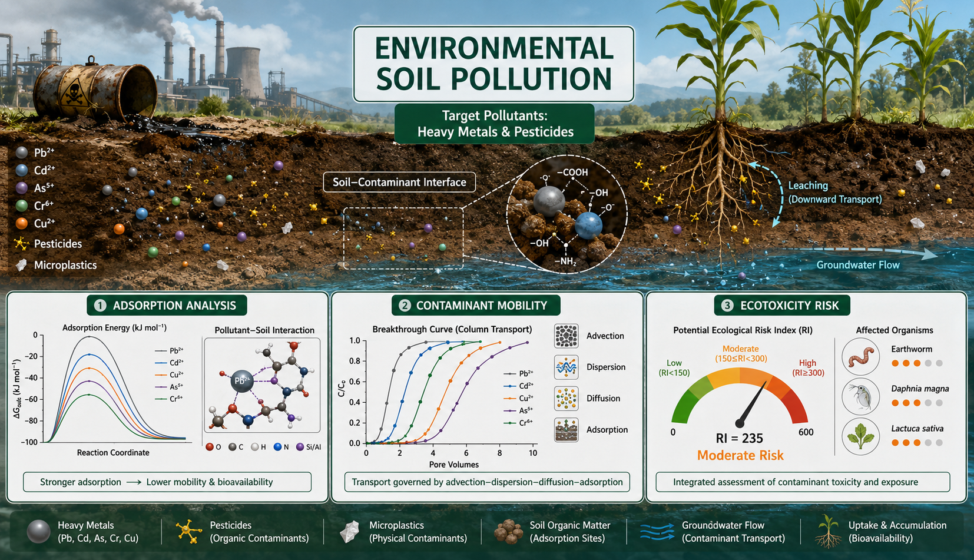Click the High (RI≥300) gauge label

pos(808,368)
